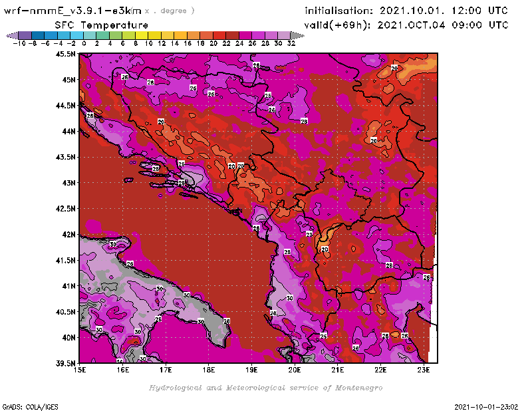Click the 21E longitude axis label

coord(338,370)
